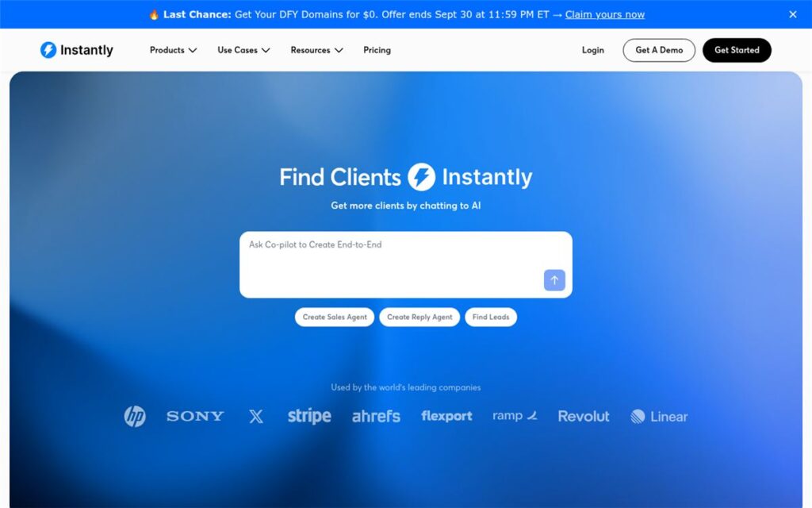Select the Create Reply Agent chip
Image resolution: width=812 pixels, height=508 pixels.
pos(419,317)
